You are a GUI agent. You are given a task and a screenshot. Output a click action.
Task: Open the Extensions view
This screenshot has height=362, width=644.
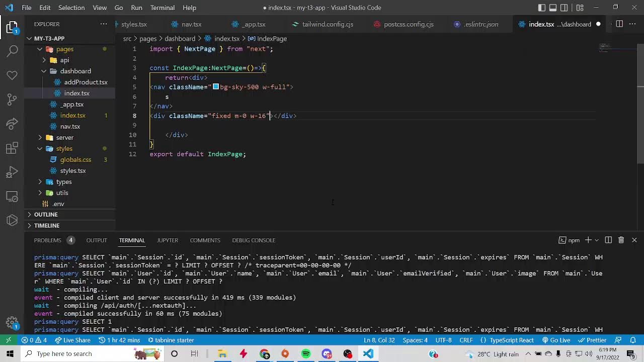(12, 148)
